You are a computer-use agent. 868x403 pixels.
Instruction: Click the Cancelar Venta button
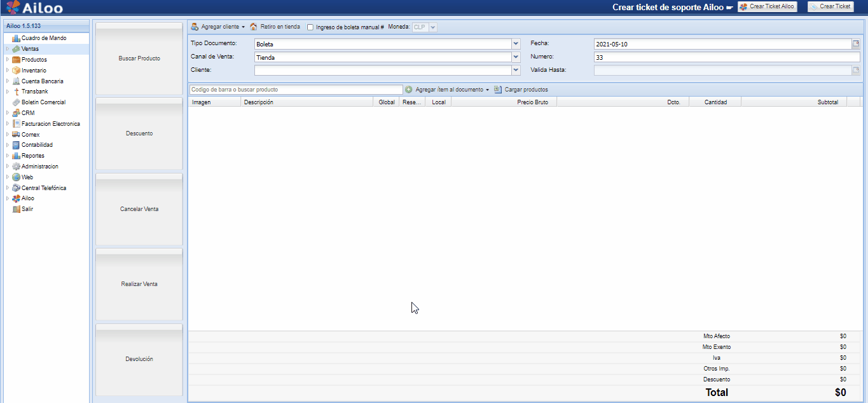tap(139, 209)
